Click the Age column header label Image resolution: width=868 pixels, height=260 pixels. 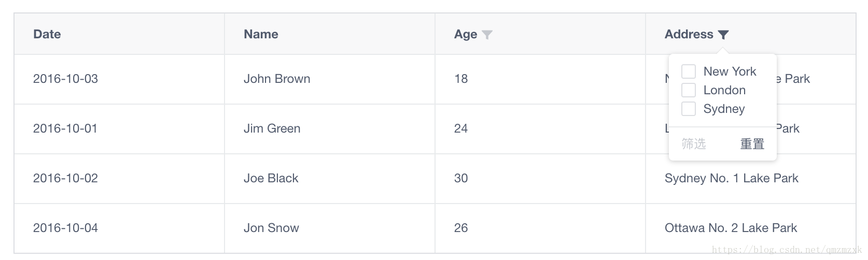click(x=466, y=34)
